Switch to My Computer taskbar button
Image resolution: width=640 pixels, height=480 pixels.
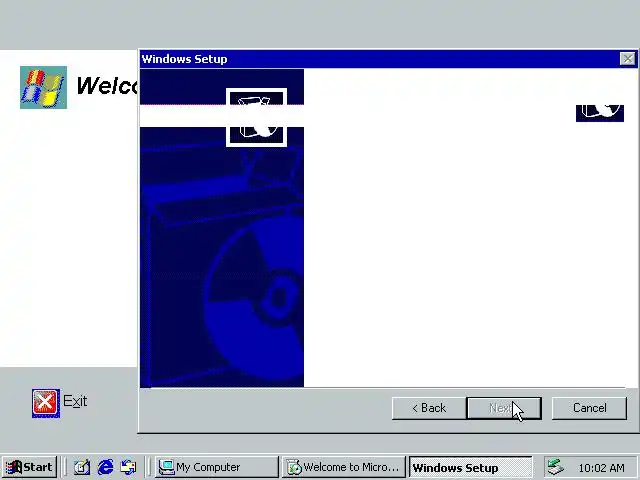click(x=217, y=467)
